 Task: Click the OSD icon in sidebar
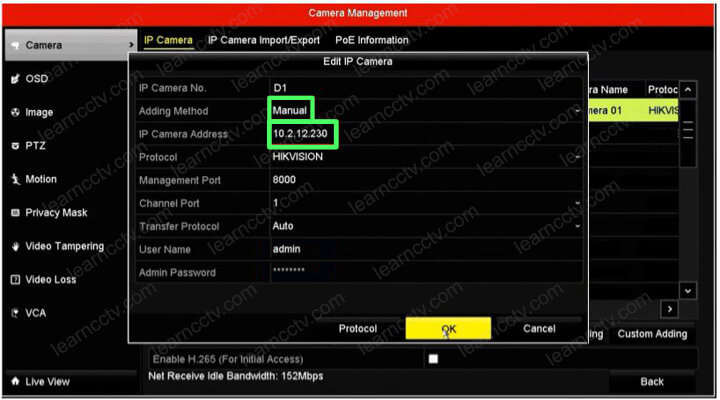click(x=14, y=79)
